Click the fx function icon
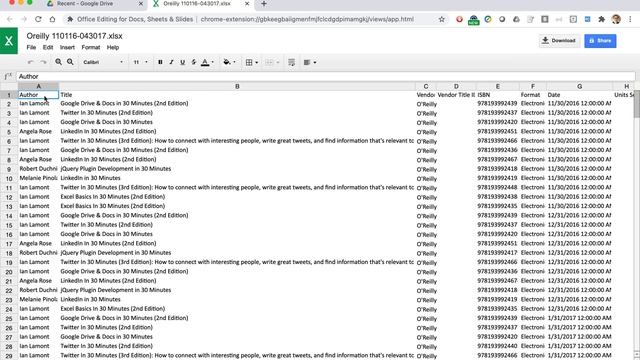 (x=8, y=76)
